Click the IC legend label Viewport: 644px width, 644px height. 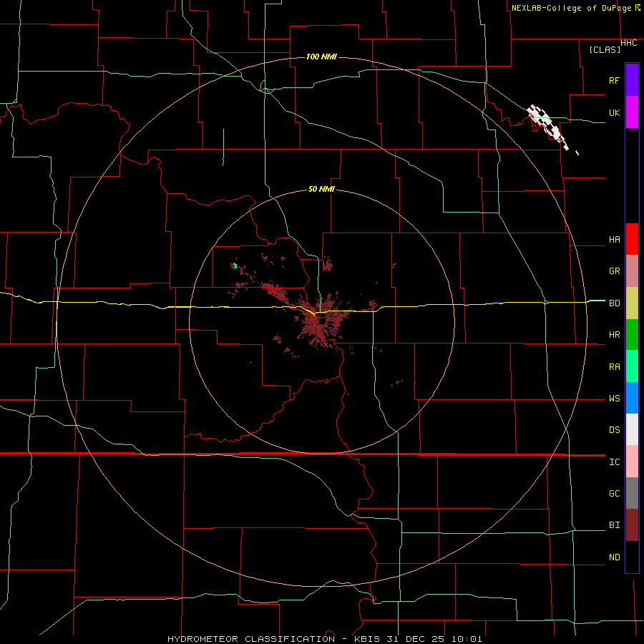[614, 462]
